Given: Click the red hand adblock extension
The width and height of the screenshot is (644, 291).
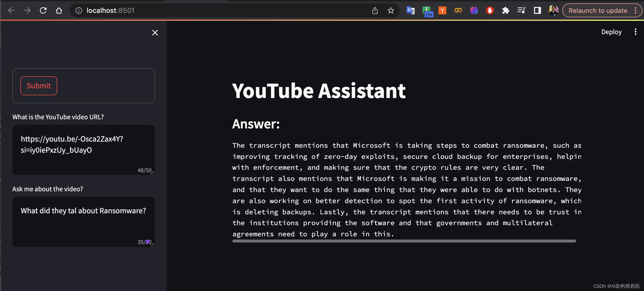Looking at the screenshot, I should 490,10.
